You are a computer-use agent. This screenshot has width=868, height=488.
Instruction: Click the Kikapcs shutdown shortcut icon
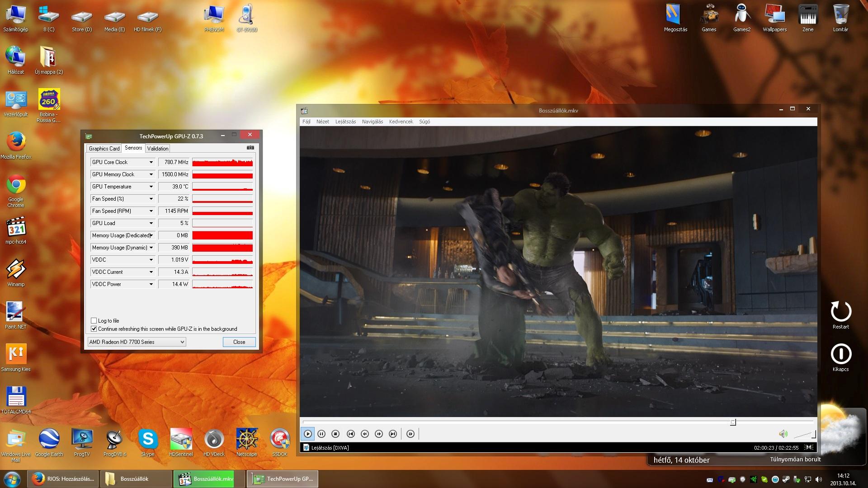click(x=841, y=357)
